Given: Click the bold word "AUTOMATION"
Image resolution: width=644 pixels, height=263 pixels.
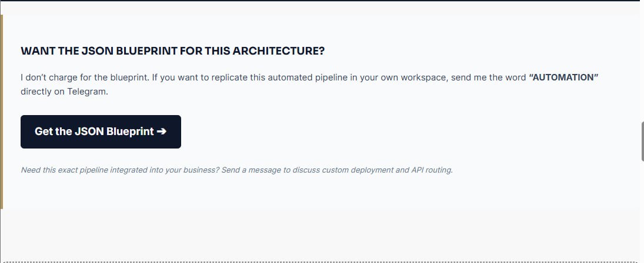Looking at the screenshot, I should pyautogui.click(x=563, y=77).
